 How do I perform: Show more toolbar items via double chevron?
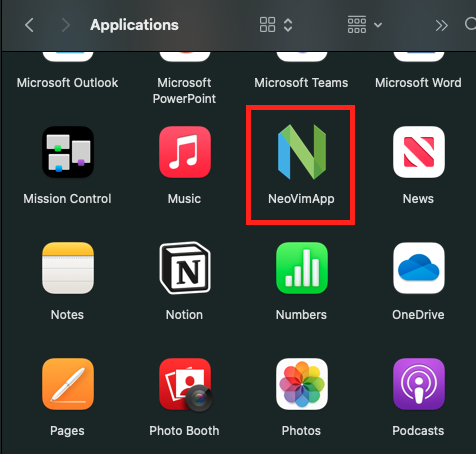441,25
